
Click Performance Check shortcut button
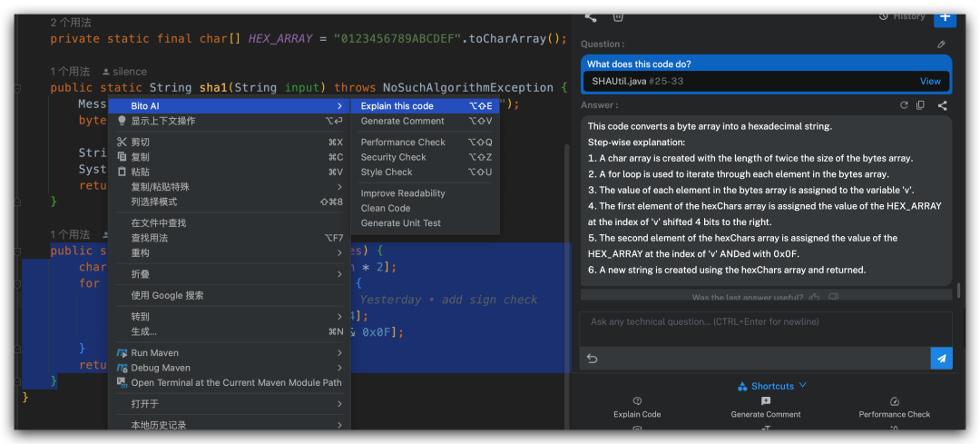894,408
